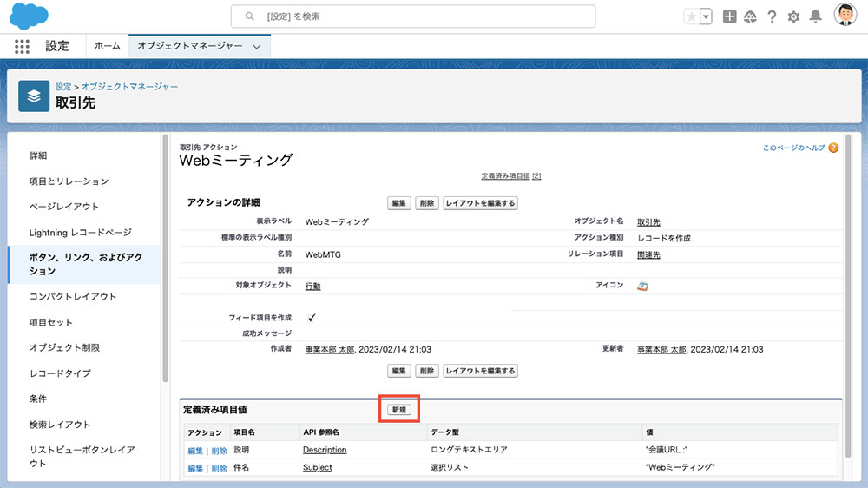Open the notifications bell
Viewport: 868px width, 488px height.
coord(815,16)
